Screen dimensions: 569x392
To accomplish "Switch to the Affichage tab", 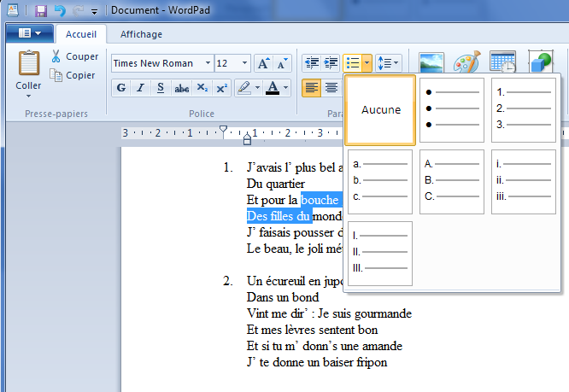I will 141,34.
